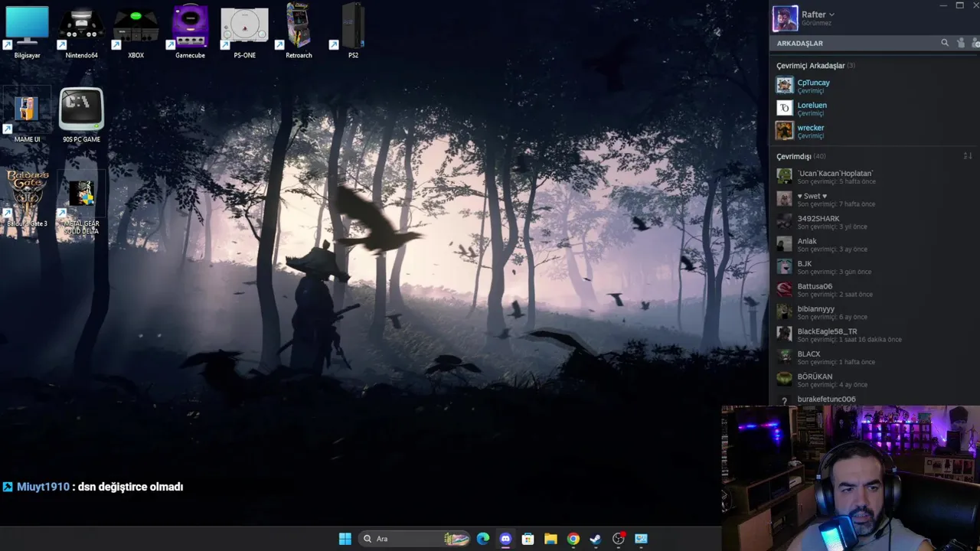
Task: Select offline friend `Ucan`Kacan`Hoplatan`
Action: 873,176
